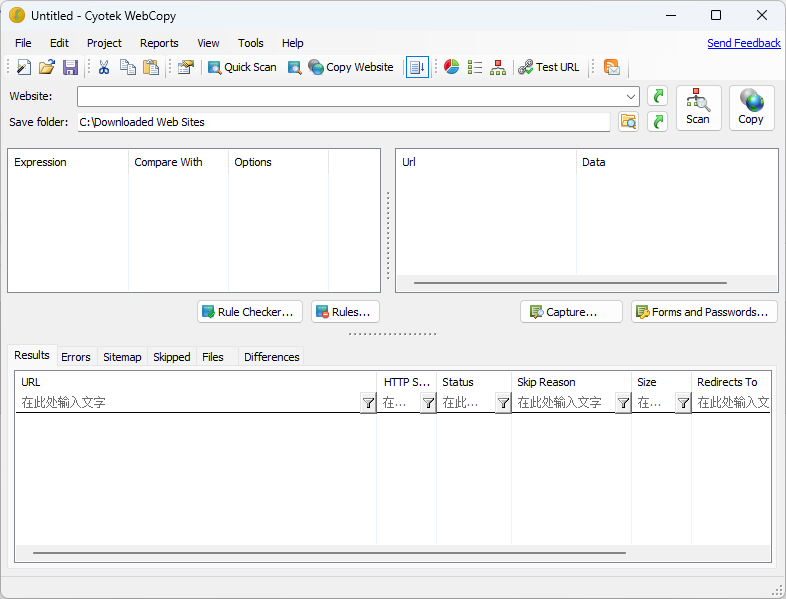
Task: Click the large Copy globe button
Action: tap(751, 108)
